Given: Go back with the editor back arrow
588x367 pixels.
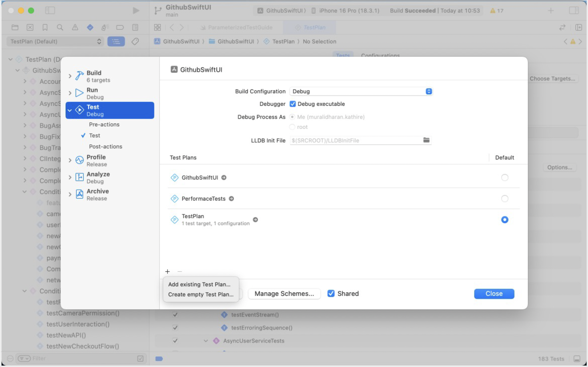Looking at the screenshot, I should [172, 27].
